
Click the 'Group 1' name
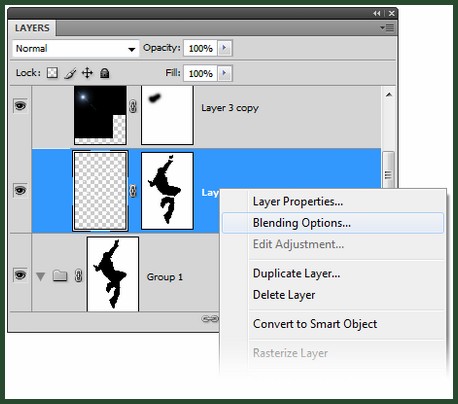click(165, 277)
